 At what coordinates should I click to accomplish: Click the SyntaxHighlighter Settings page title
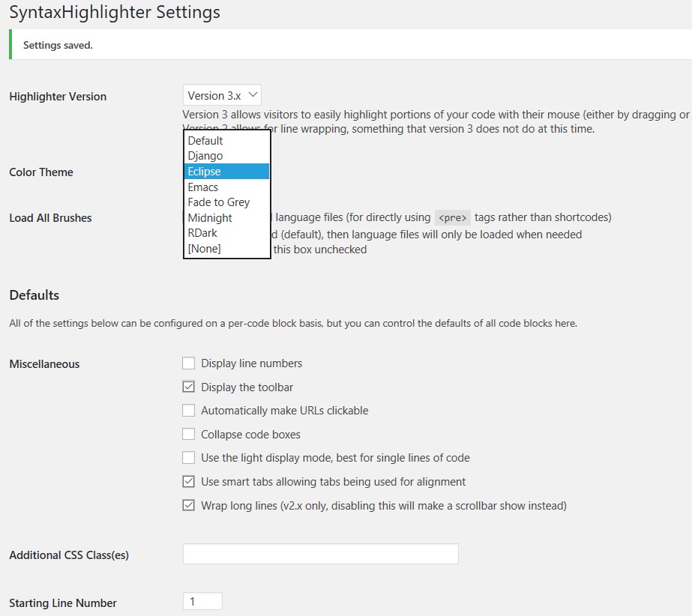pos(115,12)
